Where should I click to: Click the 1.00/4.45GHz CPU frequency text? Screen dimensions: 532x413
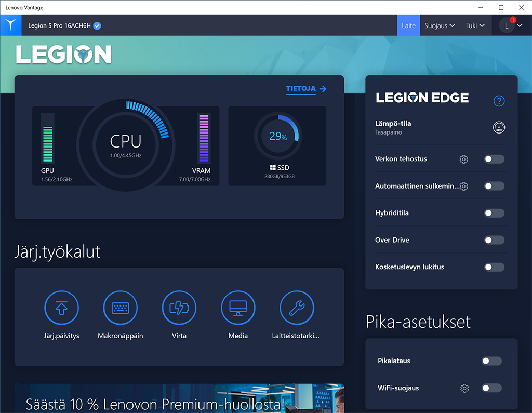point(126,155)
